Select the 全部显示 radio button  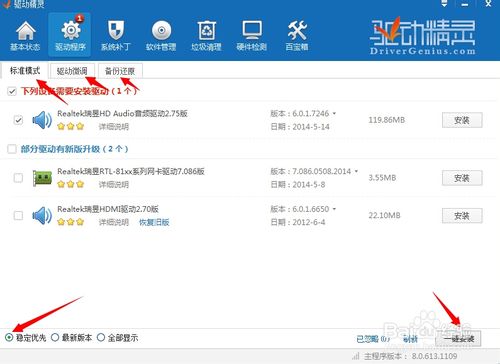(x=101, y=338)
